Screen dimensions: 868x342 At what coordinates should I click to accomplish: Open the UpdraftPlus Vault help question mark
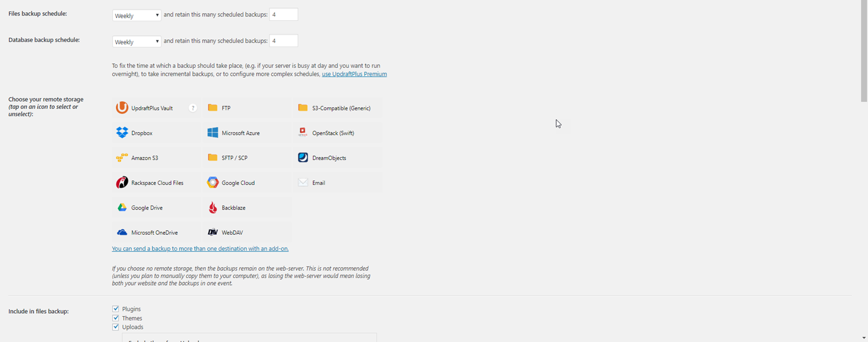193,108
